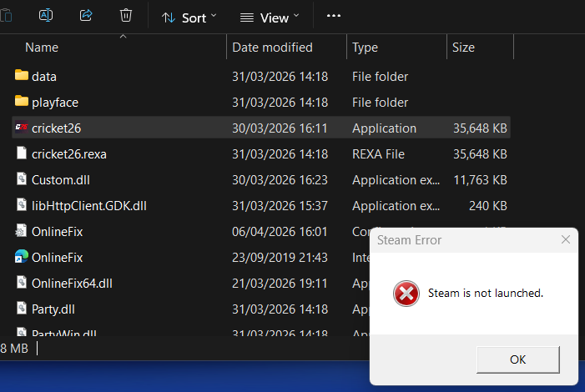Select the Custom.dll file icon

click(22, 178)
